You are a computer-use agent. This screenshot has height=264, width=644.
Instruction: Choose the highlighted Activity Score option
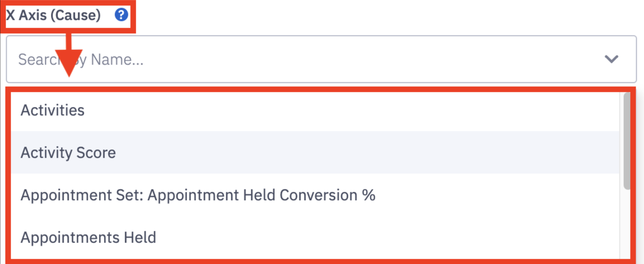[315, 152]
